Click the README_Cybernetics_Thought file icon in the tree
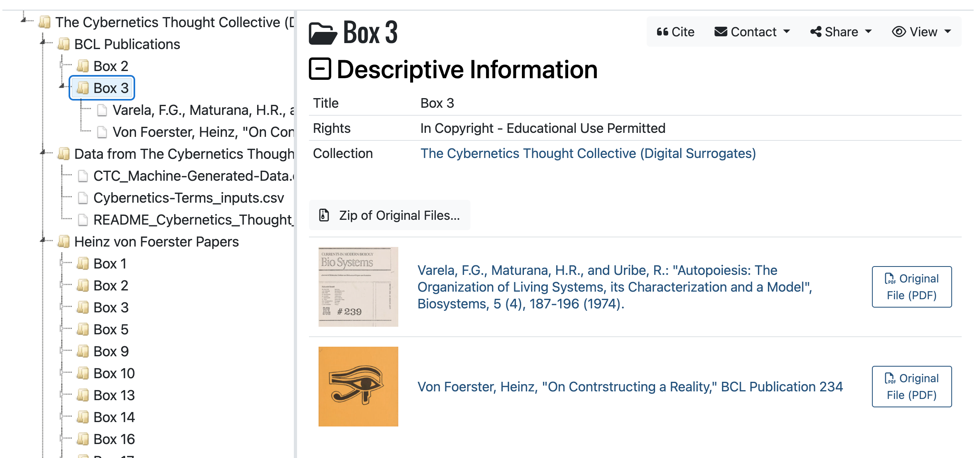The image size is (980, 458). [83, 220]
